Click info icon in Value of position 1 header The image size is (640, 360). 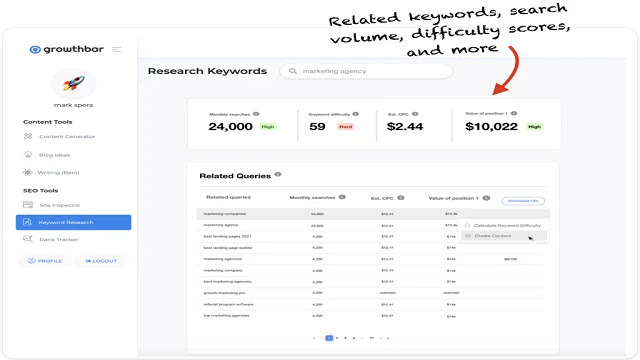(486, 198)
